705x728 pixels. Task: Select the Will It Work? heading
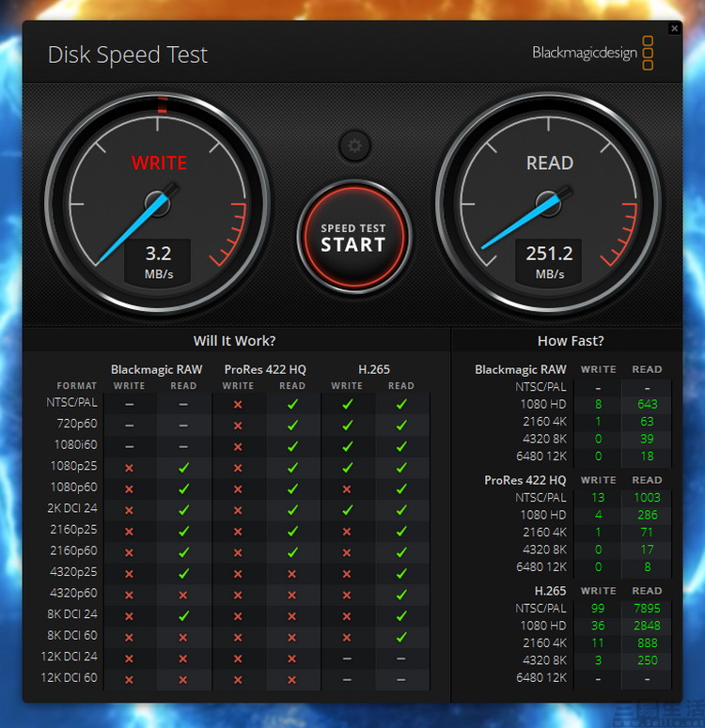tap(235, 341)
